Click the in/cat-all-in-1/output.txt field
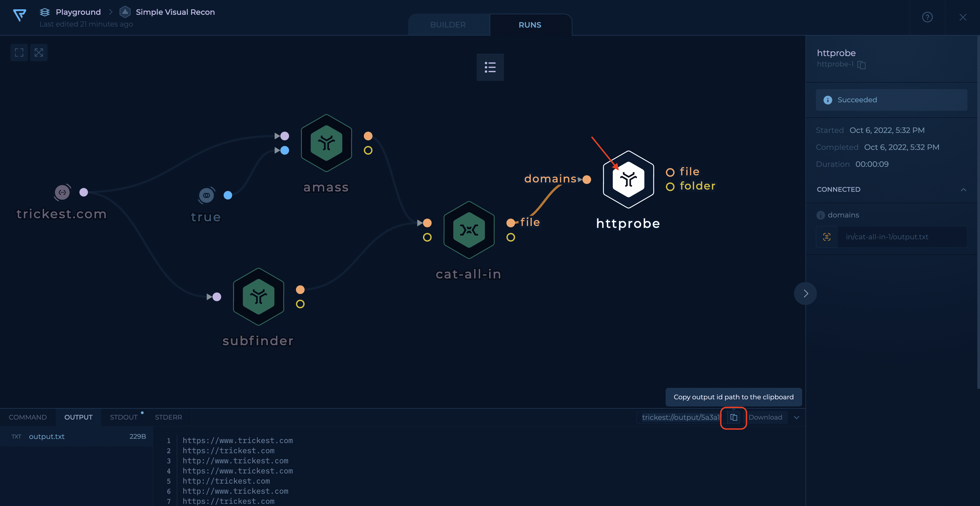The image size is (980, 506). click(902, 237)
